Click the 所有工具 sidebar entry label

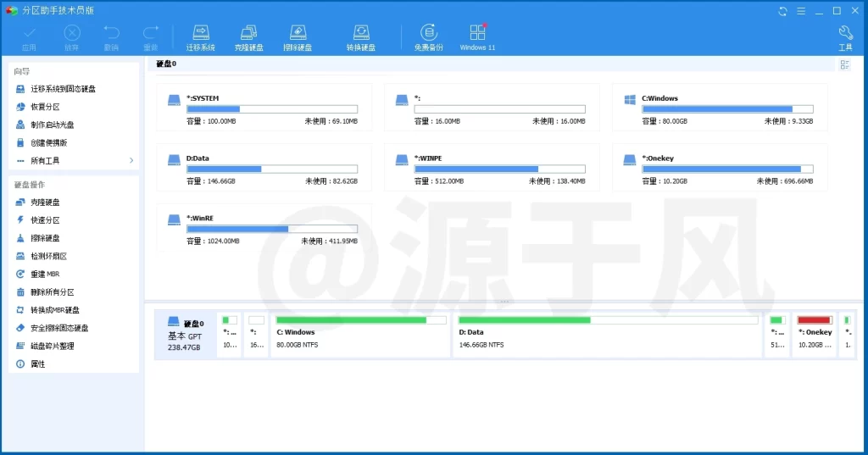45,160
